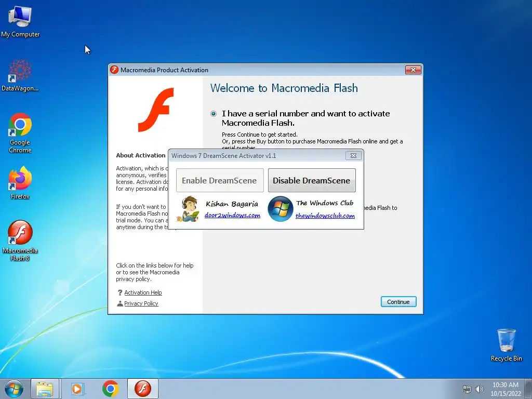Click the Flash icon in the activation title bar

click(114, 70)
